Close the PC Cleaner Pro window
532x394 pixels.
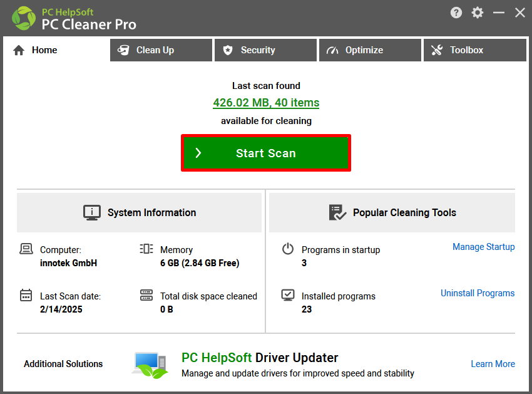(x=519, y=13)
